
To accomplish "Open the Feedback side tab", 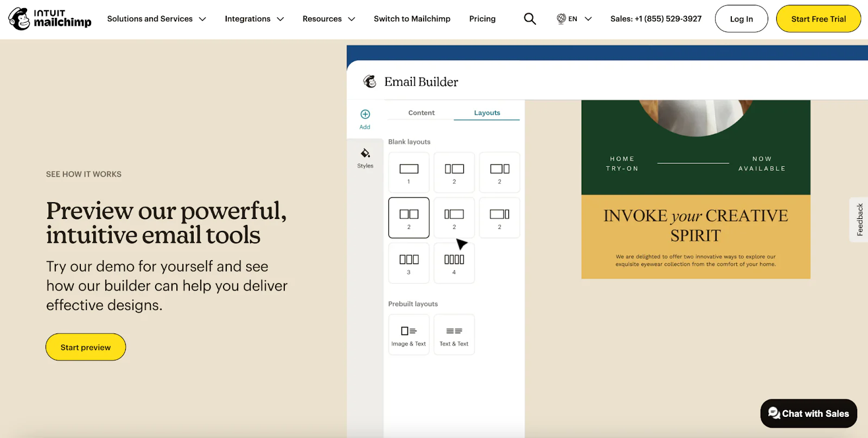I will point(859,220).
